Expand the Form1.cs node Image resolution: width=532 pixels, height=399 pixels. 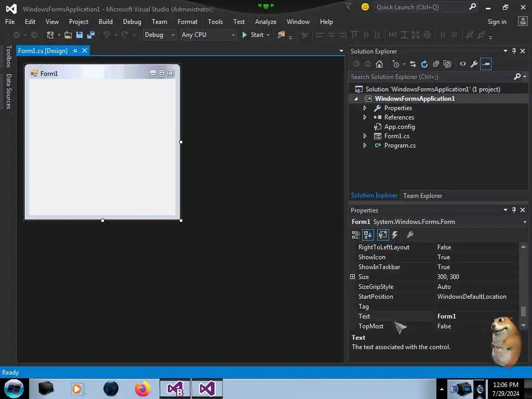[365, 136]
